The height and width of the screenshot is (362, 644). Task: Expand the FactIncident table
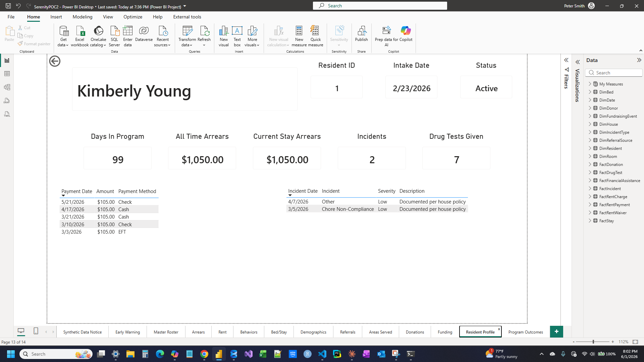590,188
